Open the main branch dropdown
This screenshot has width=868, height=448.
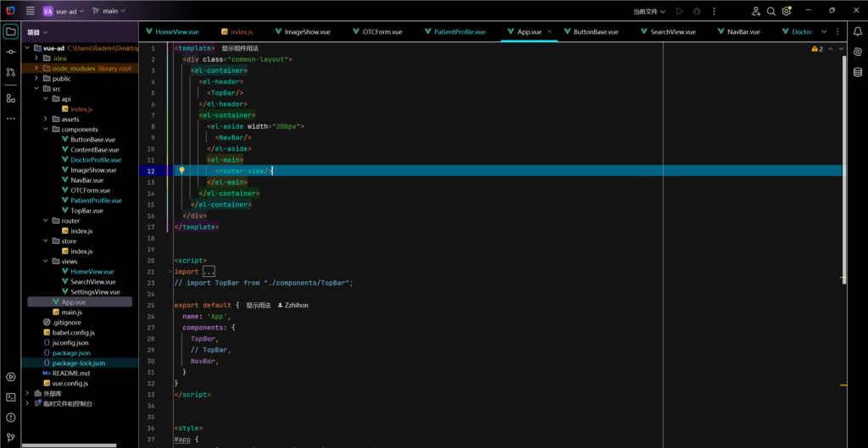pyautogui.click(x=109, y=11)
